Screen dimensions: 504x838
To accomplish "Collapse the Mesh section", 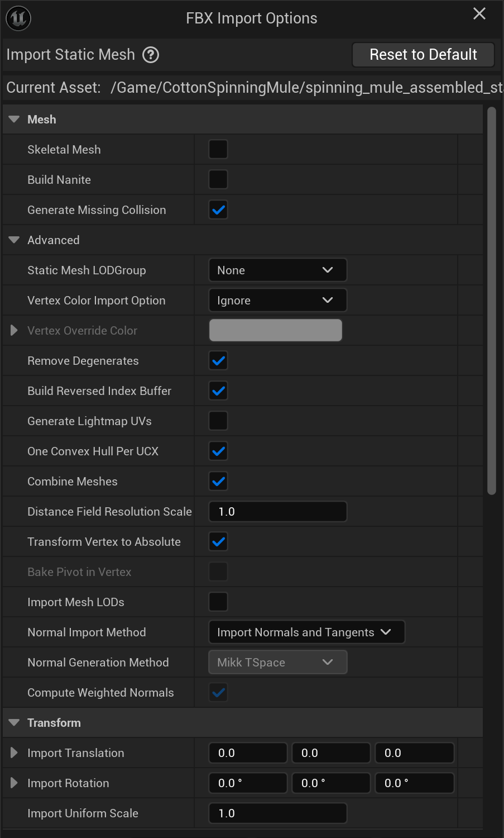I will point(15,120).
